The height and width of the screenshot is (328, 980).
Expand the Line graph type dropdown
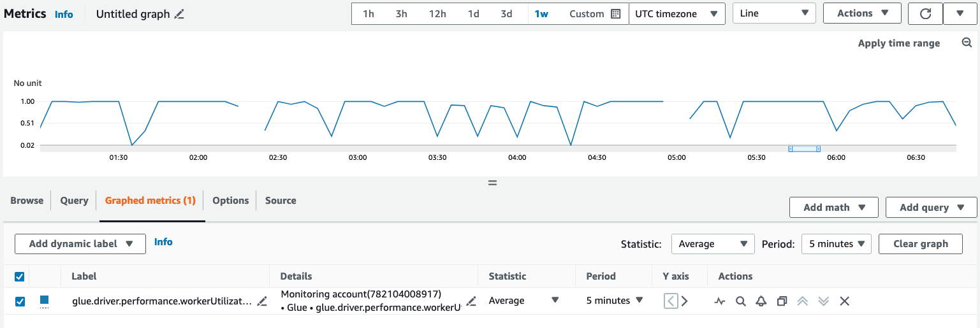click(x=774, y=13)
